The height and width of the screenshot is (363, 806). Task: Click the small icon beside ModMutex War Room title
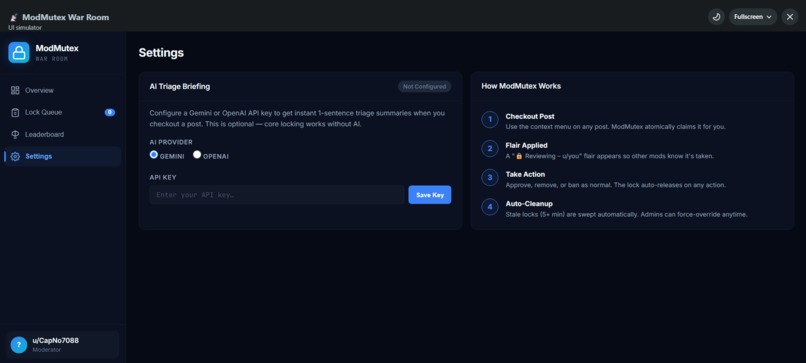coord(14,17)
